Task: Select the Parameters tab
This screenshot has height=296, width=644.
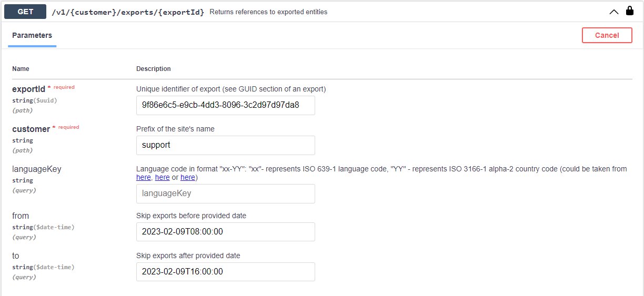Action: (x=32, y=36)
